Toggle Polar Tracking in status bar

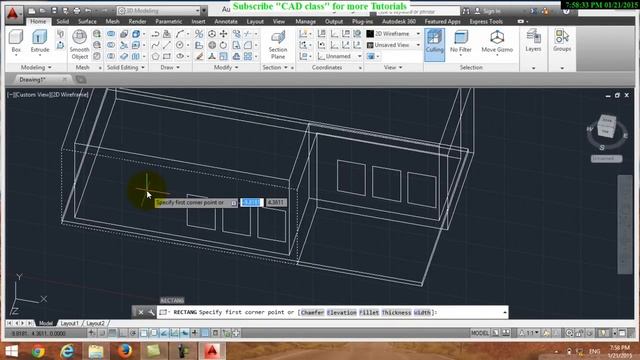point(133,333)
